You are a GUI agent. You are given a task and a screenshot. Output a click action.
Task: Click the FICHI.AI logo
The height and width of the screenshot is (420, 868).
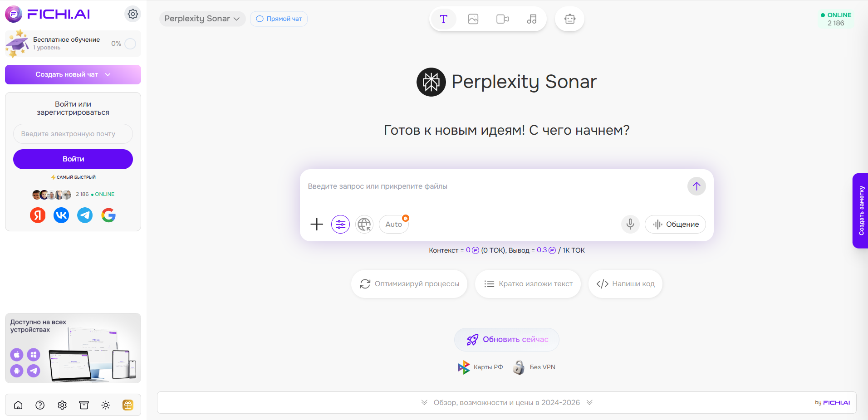tap(48, 14)
